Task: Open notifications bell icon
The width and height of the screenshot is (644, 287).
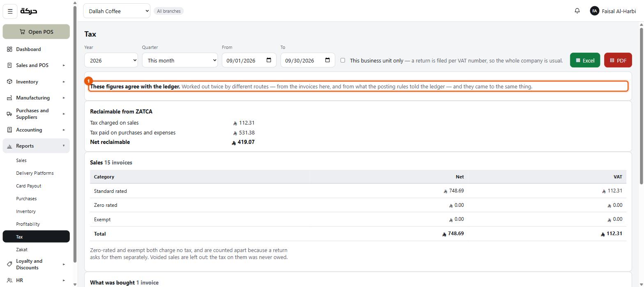Action: [x=577, y=11]
